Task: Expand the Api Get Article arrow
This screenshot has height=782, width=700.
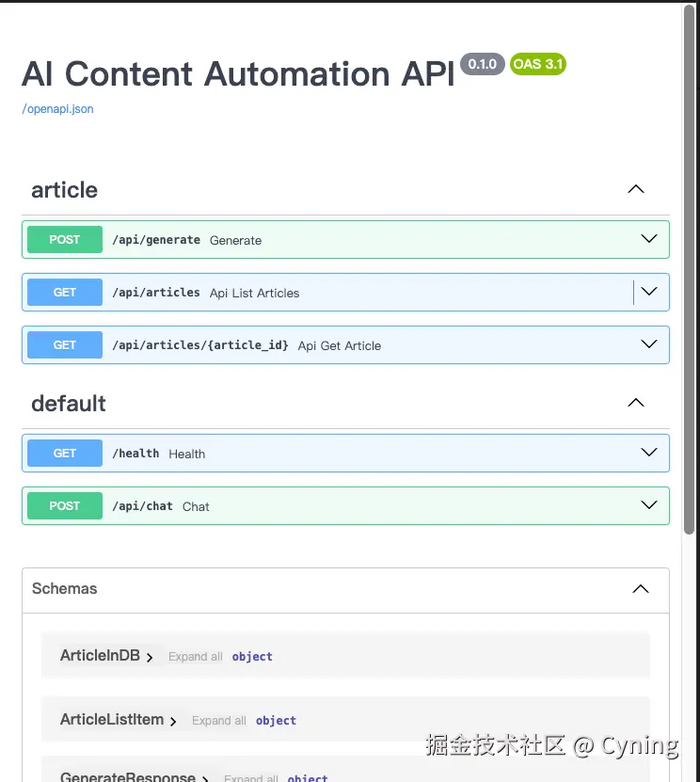Action: pyautogui.click(x=649, y=344)
